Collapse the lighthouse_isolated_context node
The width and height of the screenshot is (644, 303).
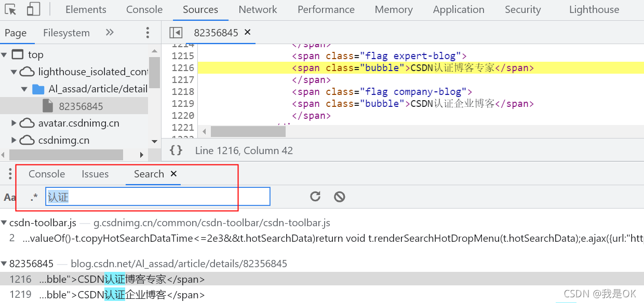pyautogui.click(x=14, y=72)
